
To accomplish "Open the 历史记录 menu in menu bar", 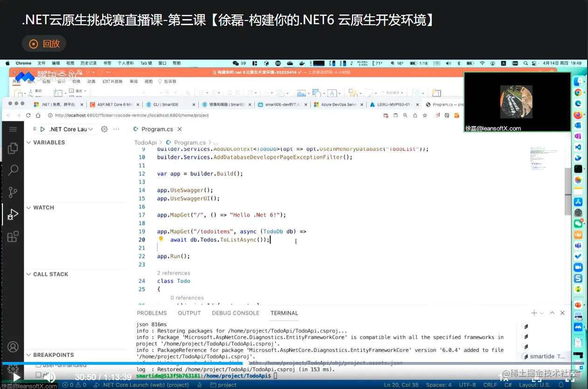I will [89, 63].
